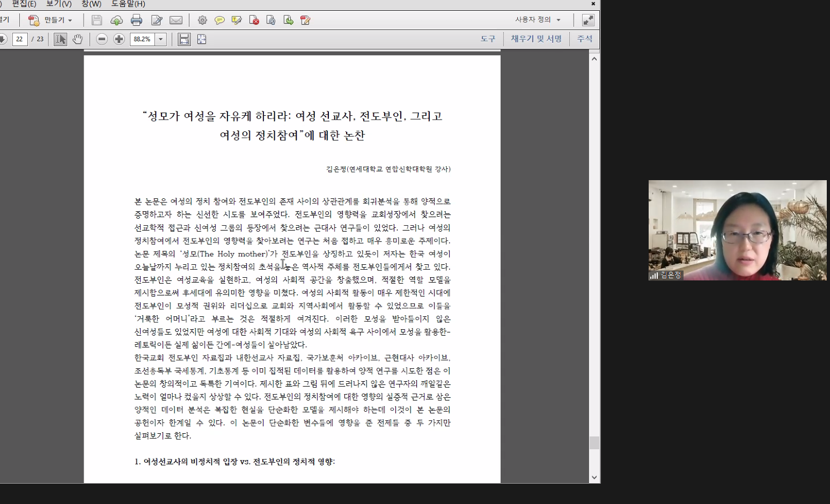Activate the text selection cursor tool
Screen dimensions: 830x504
60,39
